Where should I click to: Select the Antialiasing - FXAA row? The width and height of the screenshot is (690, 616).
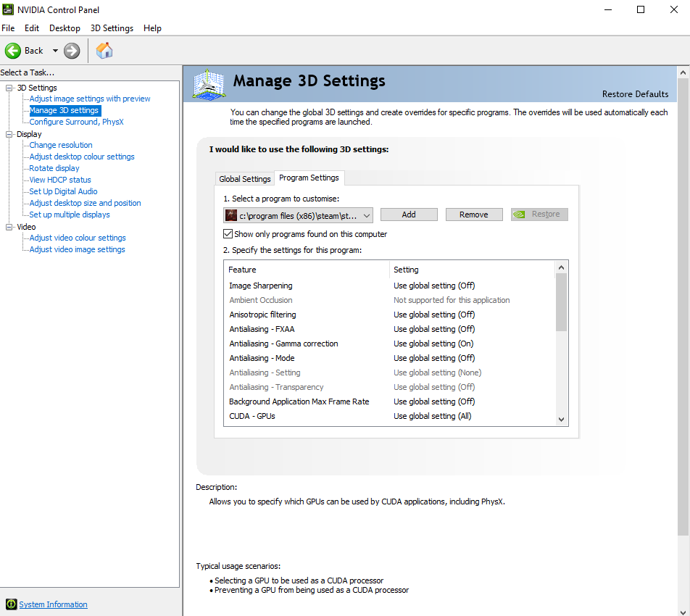coord(389,329)
